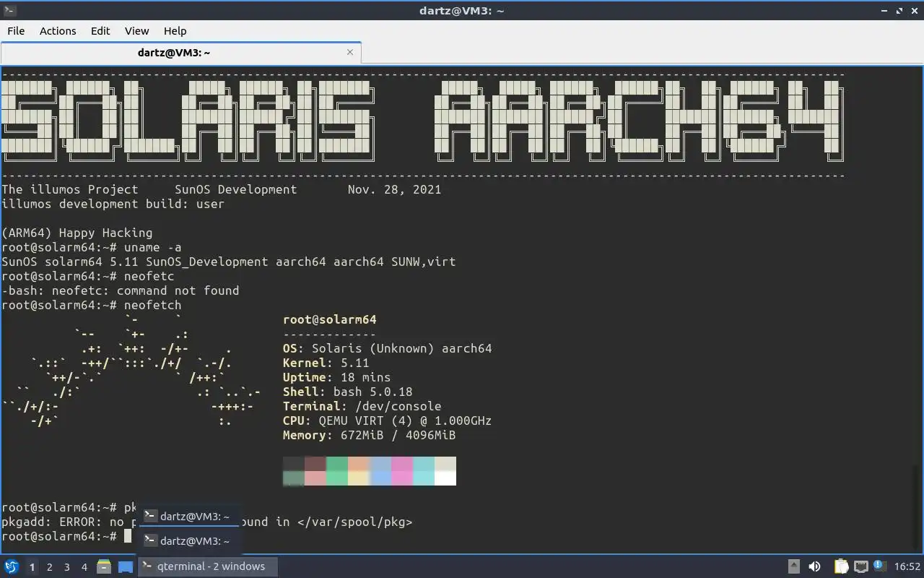Open the File menu
This screenshot has height=578, width=924.
tap(16, 30)
